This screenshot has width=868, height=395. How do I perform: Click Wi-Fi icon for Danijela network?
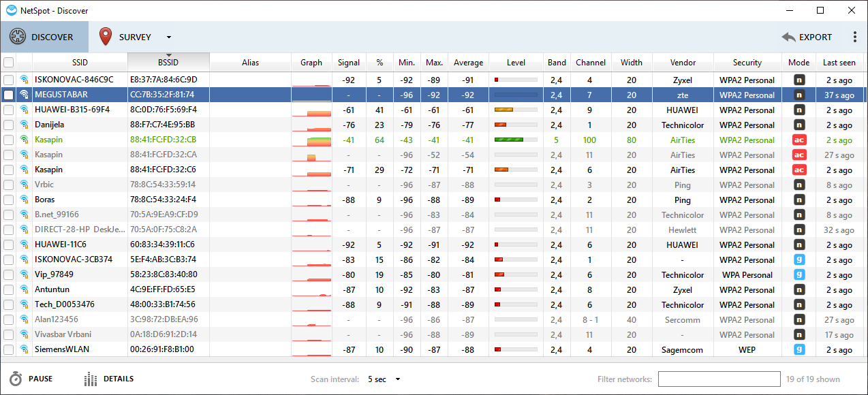(x=25, y=125)
